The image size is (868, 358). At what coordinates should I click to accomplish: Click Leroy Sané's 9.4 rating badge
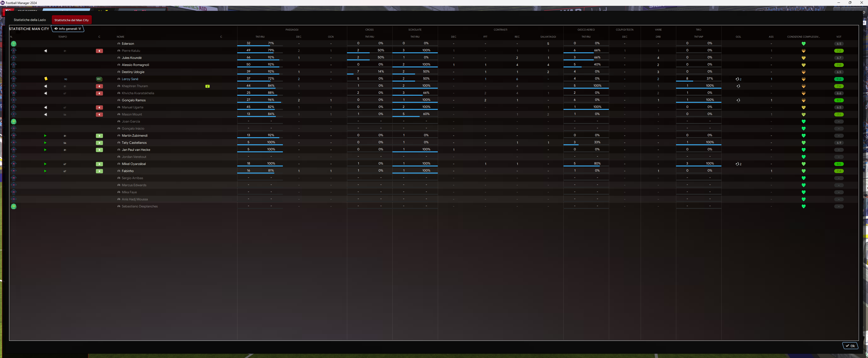point(839,79)
